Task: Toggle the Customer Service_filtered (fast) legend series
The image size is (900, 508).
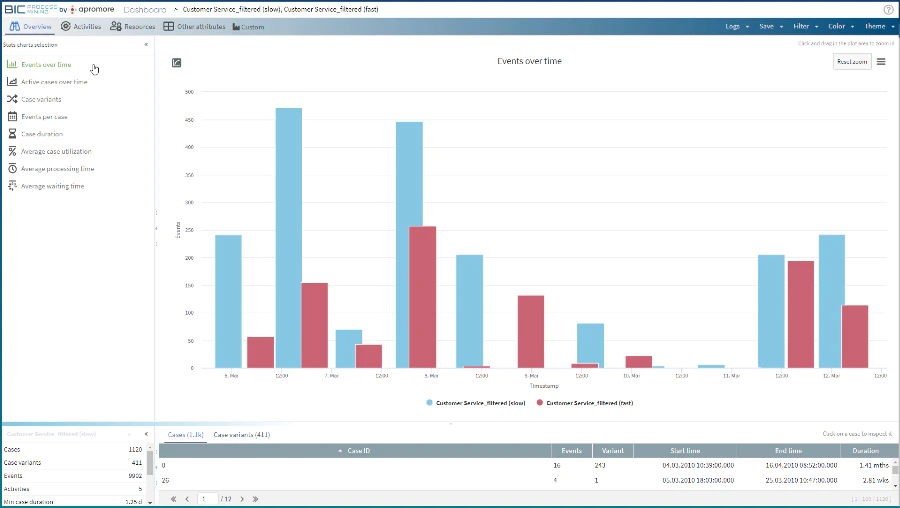Action: (585, 403)
